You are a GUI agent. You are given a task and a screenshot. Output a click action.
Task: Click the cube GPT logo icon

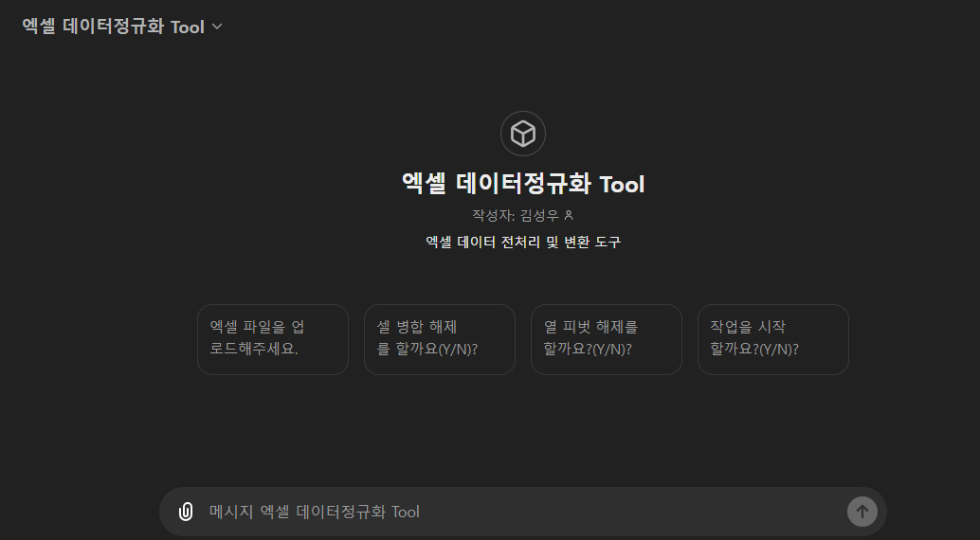[523, 134]
